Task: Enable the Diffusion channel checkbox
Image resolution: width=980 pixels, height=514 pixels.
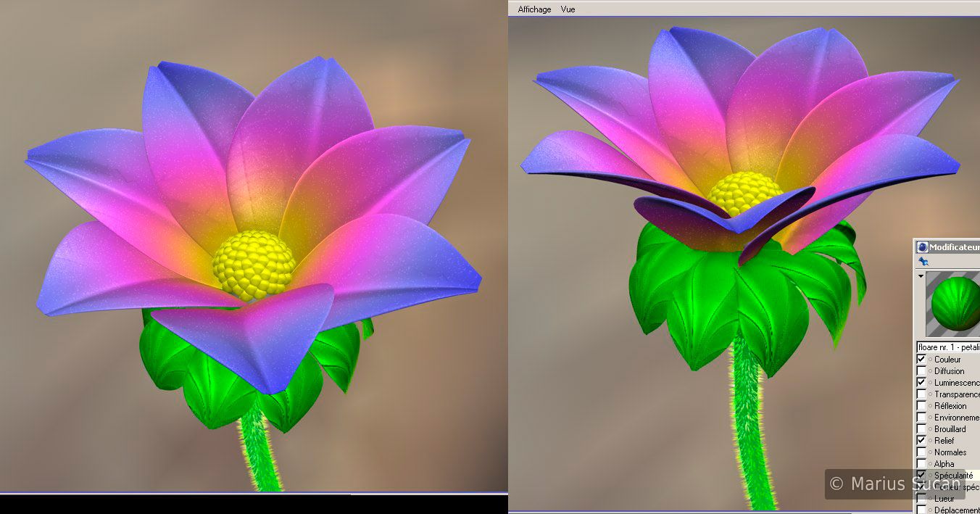Action: pyautogui.click(x=921, y=370)
